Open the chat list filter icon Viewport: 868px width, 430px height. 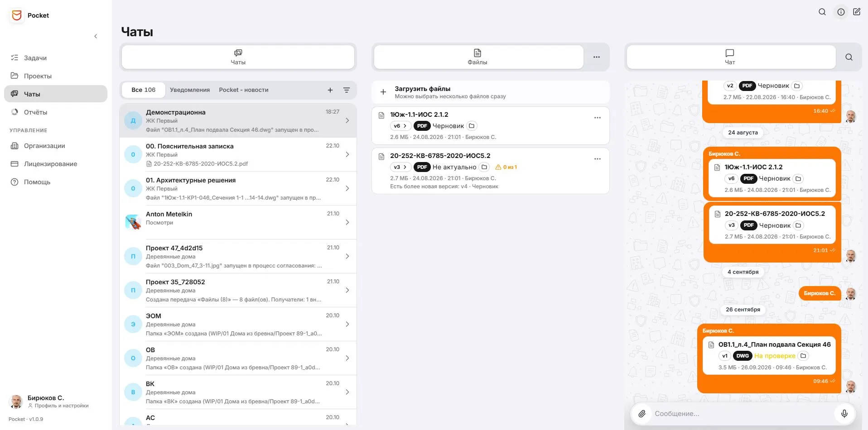pyautogui.click(x=347, y=90)
